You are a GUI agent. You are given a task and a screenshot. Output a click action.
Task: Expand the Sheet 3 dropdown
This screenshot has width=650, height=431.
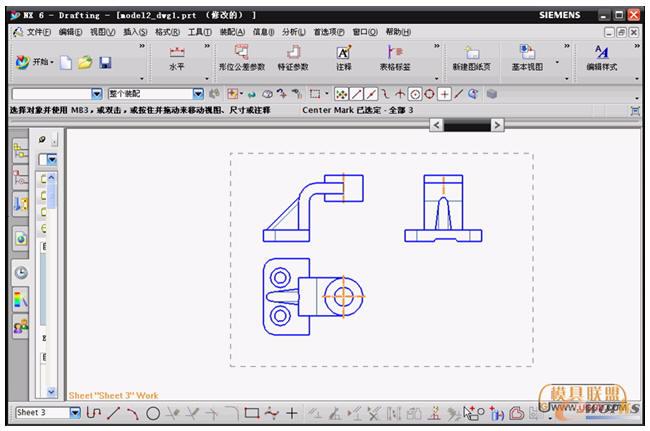click(75, 412)
